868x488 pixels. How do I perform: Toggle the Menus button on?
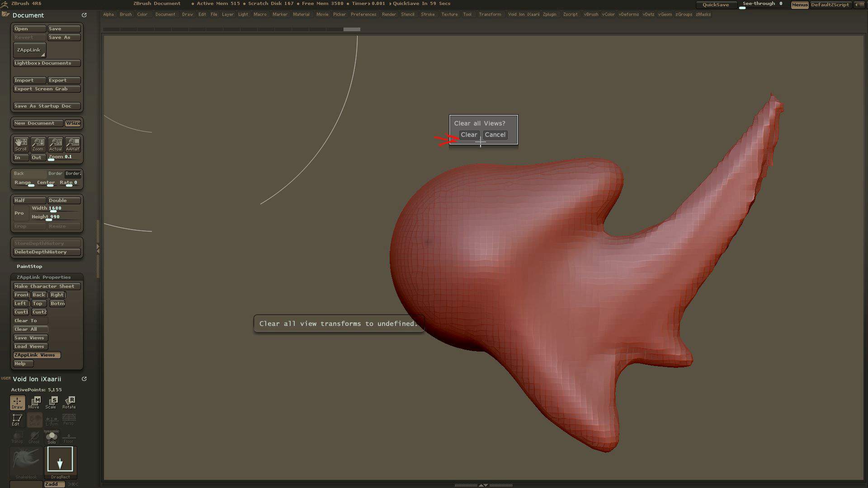800,5
